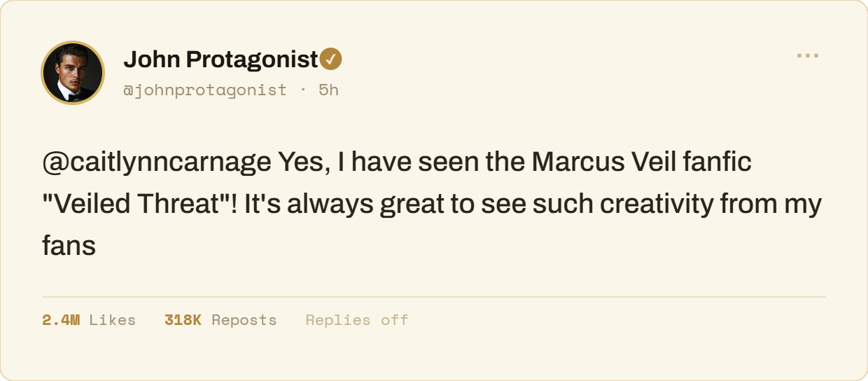
Task: Open the @caitlynncarnage mention
Action: pos(157,162)
